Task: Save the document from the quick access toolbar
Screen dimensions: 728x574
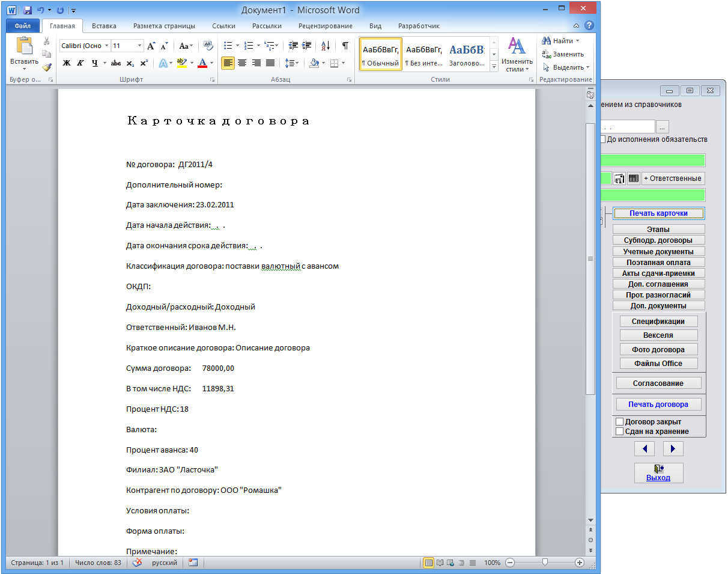Action: point(27,10)
